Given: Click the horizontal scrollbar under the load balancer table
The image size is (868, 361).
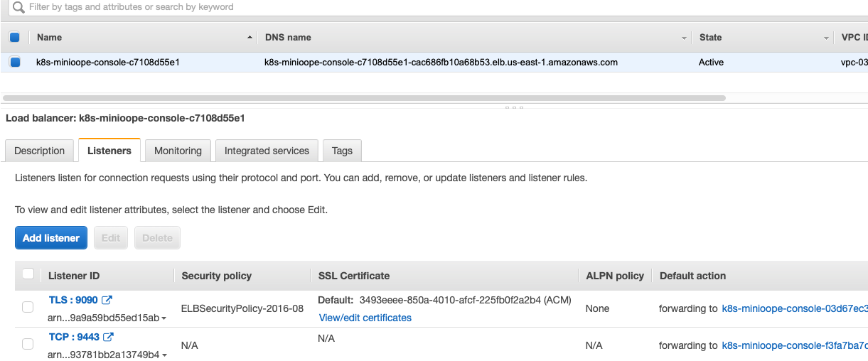Looking at the screenshot, I should (364, 98).
